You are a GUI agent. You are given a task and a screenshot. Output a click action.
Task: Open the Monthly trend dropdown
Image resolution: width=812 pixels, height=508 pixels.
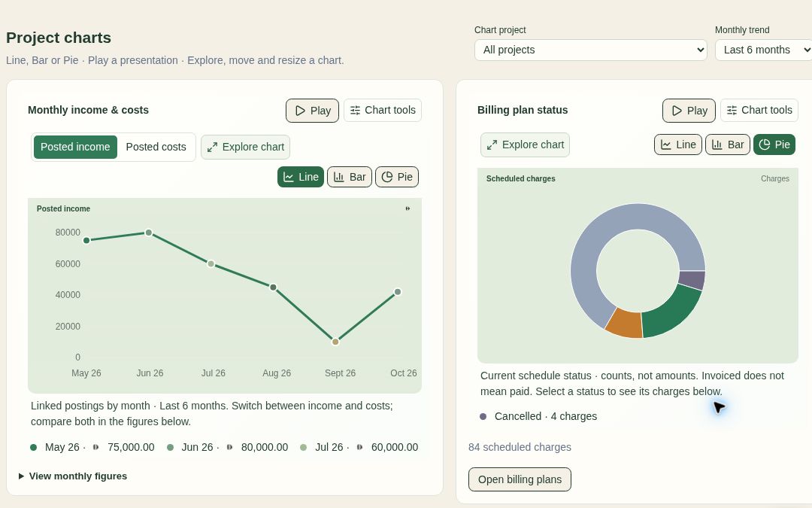point(764,50)
